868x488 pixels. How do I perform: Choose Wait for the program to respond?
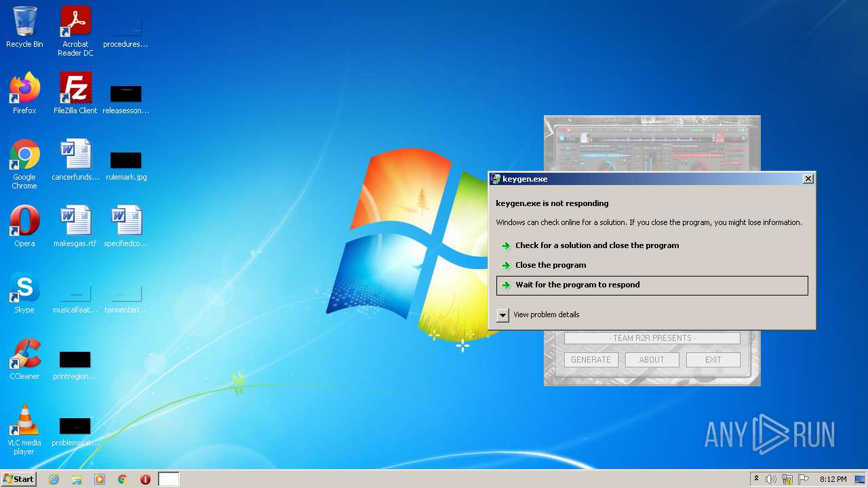pos(652,285)
